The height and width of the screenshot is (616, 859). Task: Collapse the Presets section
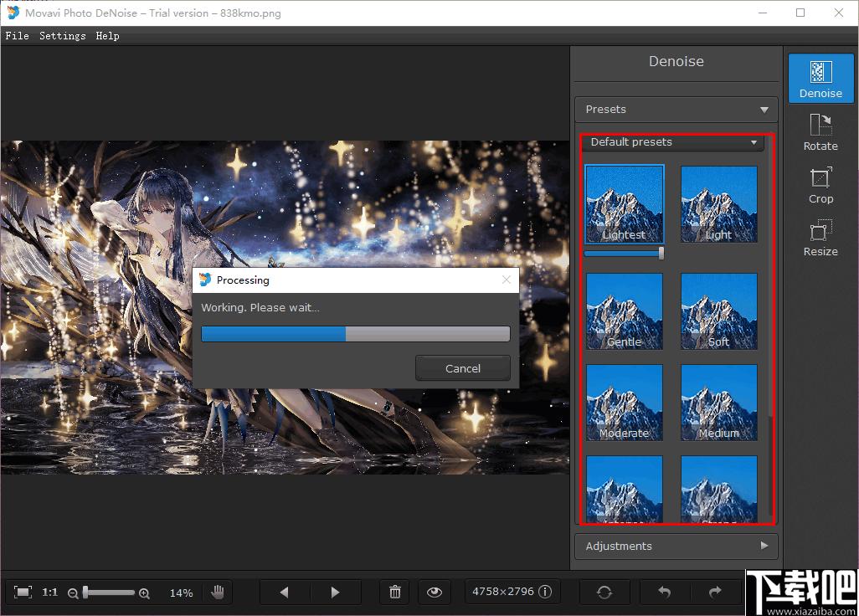pos(676,110)
